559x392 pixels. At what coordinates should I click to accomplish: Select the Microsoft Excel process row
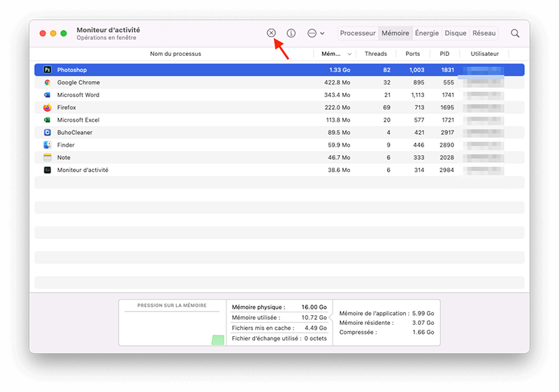pyautogui.click(x=279, y=119)
